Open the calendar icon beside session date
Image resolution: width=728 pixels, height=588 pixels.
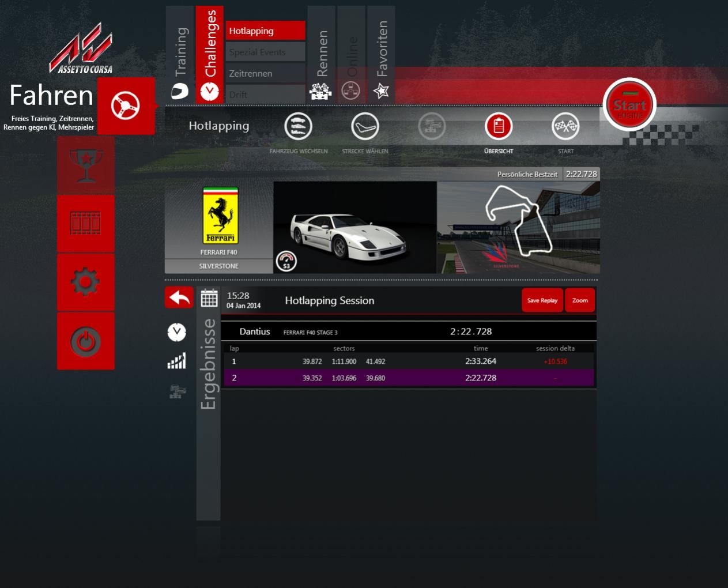point(209,298)
